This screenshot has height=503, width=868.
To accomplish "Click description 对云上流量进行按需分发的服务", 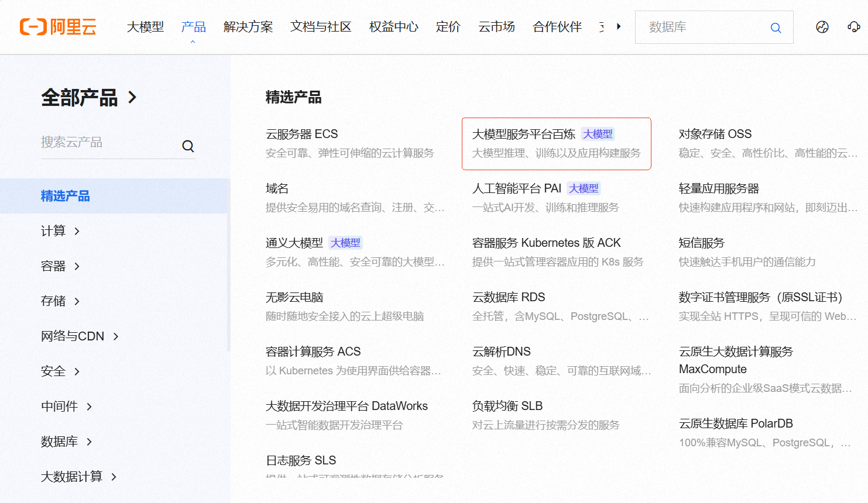I will tap(546, 425).
